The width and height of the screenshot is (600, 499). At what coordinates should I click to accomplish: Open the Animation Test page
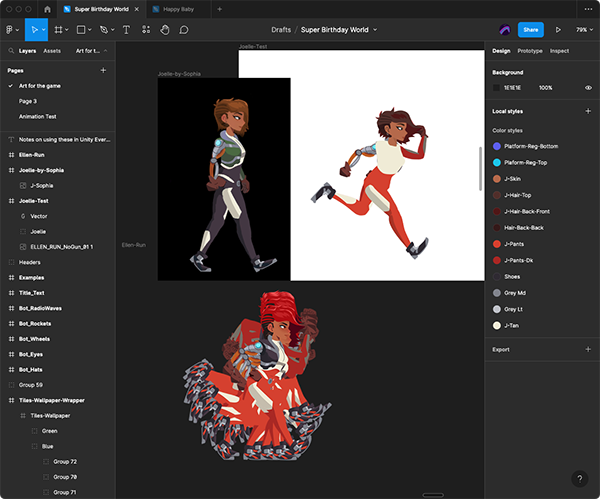[x=38, y=116]
